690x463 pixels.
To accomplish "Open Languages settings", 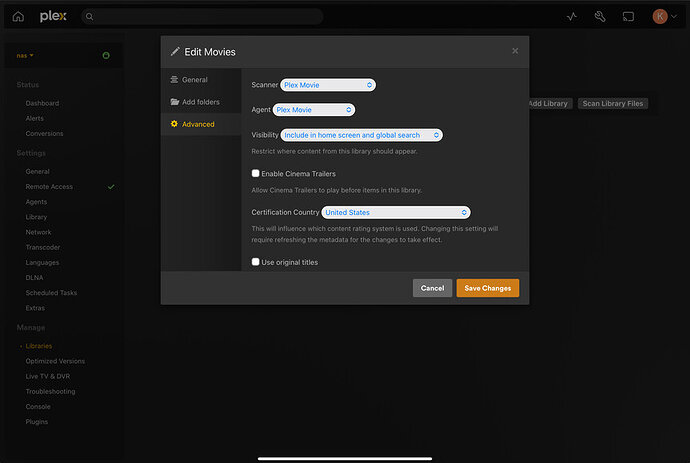I will tap(42, 262).
